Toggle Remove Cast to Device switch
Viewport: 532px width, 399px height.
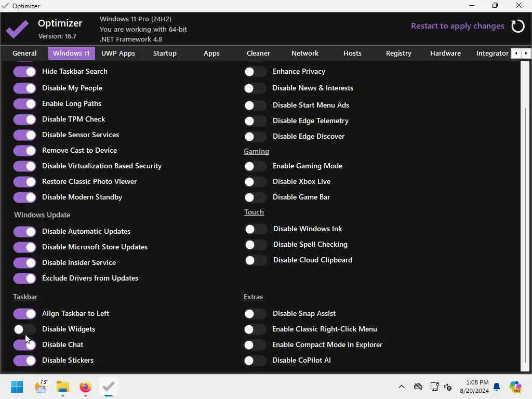[x=24, y=151]
